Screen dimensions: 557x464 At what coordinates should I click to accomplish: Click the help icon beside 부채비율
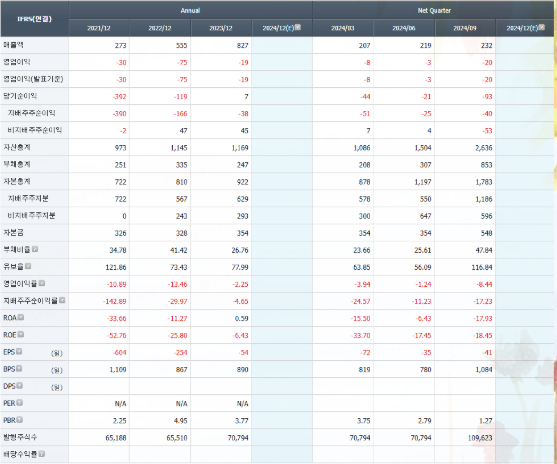(x=35, y=249)
